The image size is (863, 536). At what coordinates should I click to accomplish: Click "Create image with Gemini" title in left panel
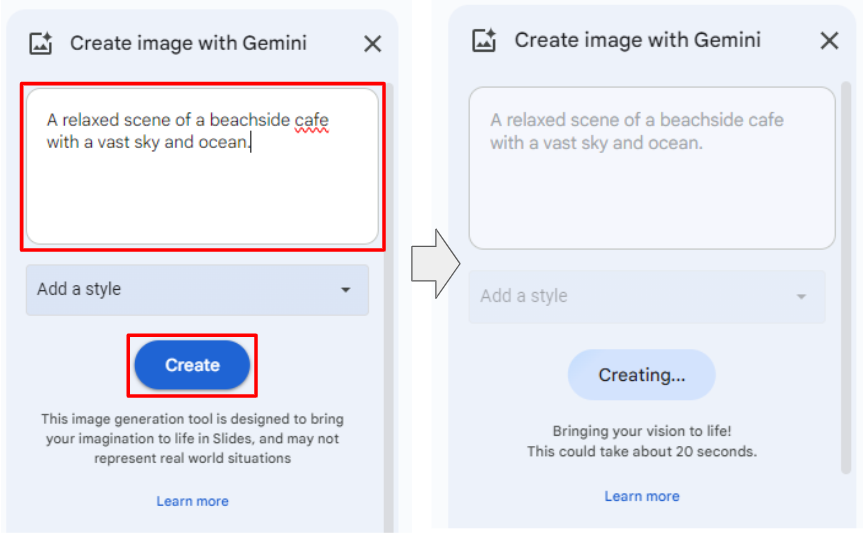[x=188, y=43]
